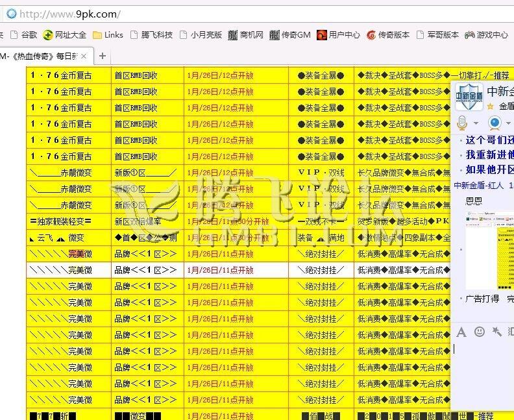Click the first 赤龍微变 server name
Viewport: 514px width, 420px height.
click(x=61, y=173)
